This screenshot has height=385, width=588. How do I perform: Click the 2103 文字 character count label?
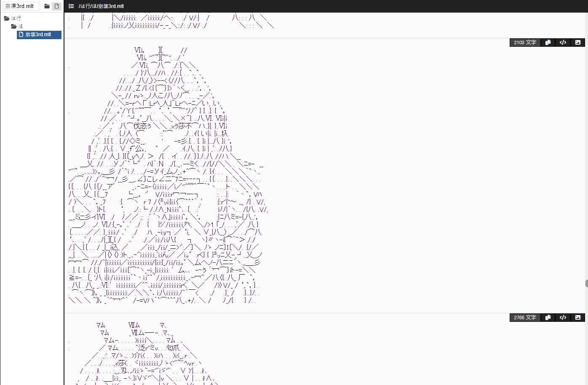pos(525,43)
